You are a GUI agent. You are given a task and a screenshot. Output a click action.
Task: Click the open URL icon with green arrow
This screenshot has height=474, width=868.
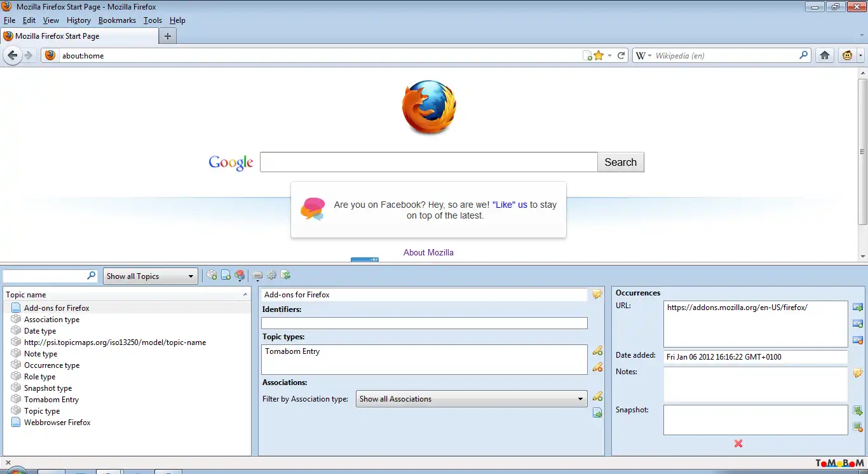(858, 308)
